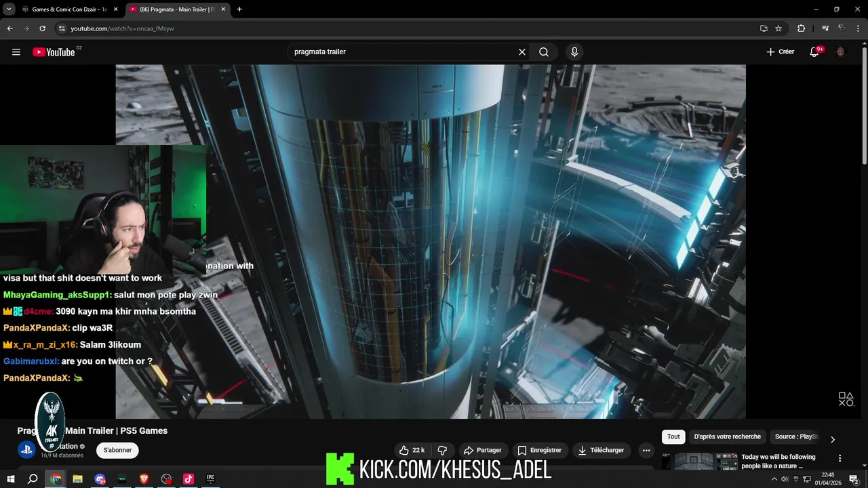Image resolution: width=868 pixels, height=488 pixels.
Task: Go to YouTube home via logo
Action: tap(54, 52)
